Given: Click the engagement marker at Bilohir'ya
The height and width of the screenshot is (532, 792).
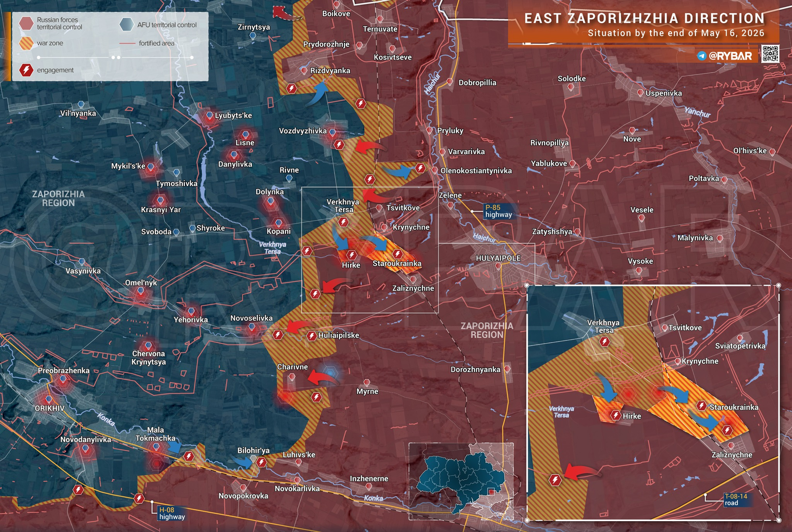Looking at the screenshot, I should 262,462.
